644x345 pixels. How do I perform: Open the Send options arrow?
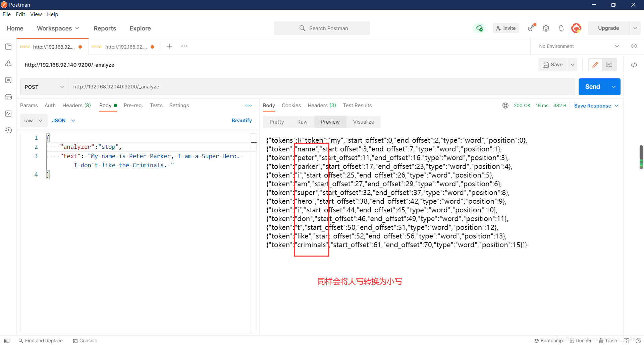tap(614, 87)
